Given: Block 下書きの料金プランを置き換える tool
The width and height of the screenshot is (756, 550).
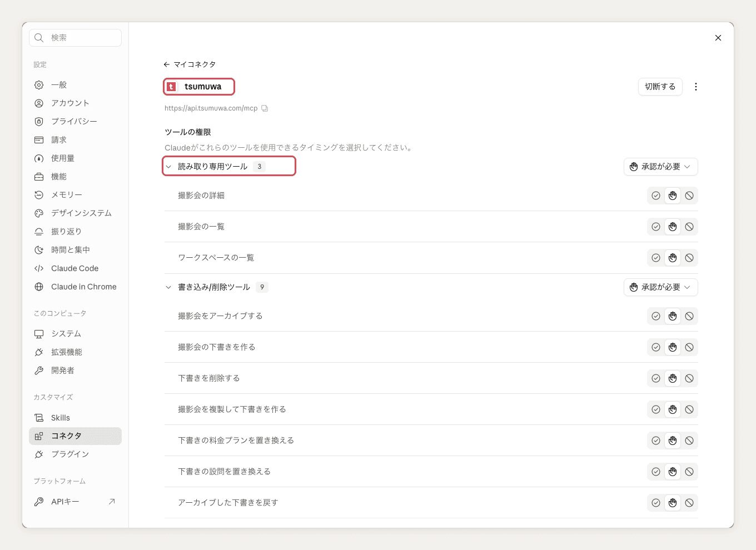Looking at the screenshot, I should click(x=689, y=441).
